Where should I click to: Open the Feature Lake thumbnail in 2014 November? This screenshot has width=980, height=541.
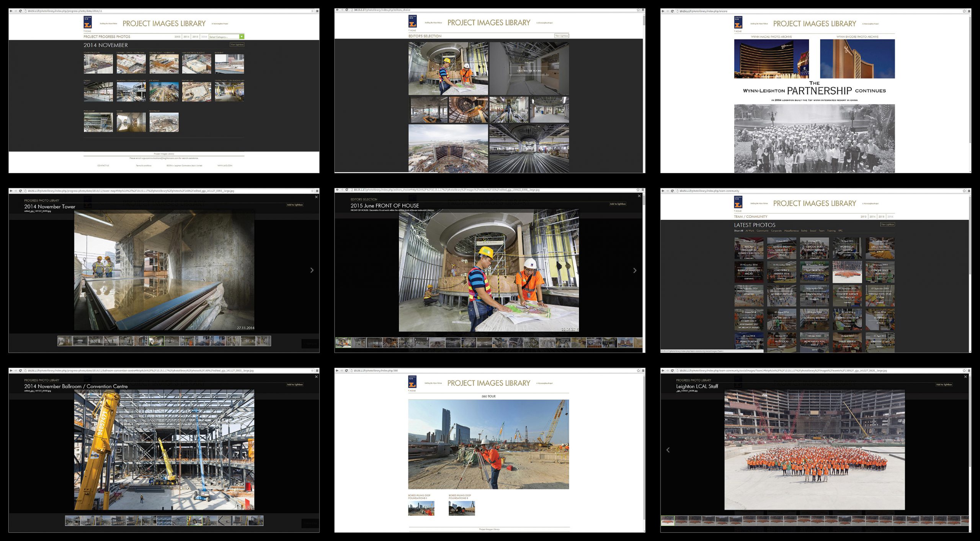click(x=196, y=92)
